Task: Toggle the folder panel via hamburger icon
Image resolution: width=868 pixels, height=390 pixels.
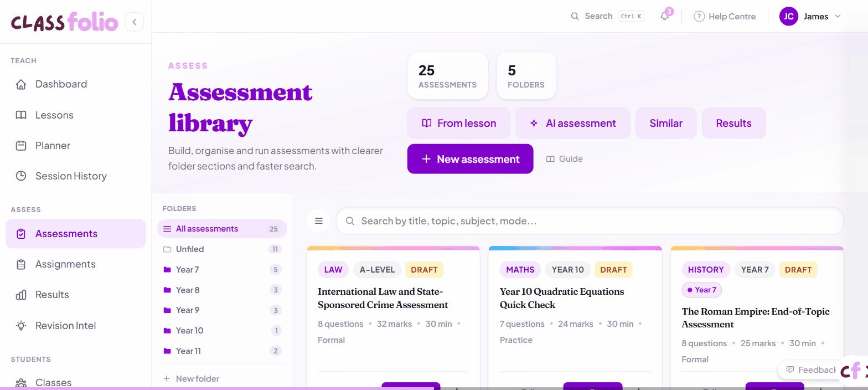Action: coord(319,221)
